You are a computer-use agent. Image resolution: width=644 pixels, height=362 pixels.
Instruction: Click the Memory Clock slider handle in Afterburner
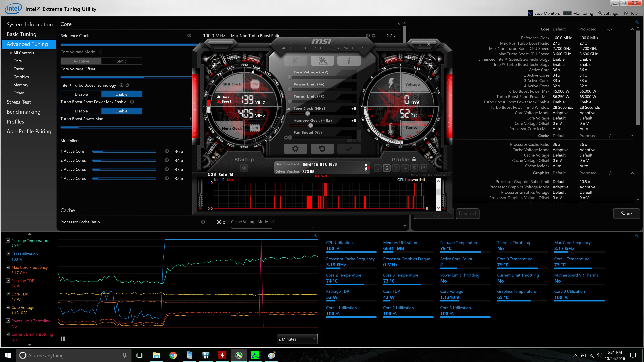(x=310, y=125)
